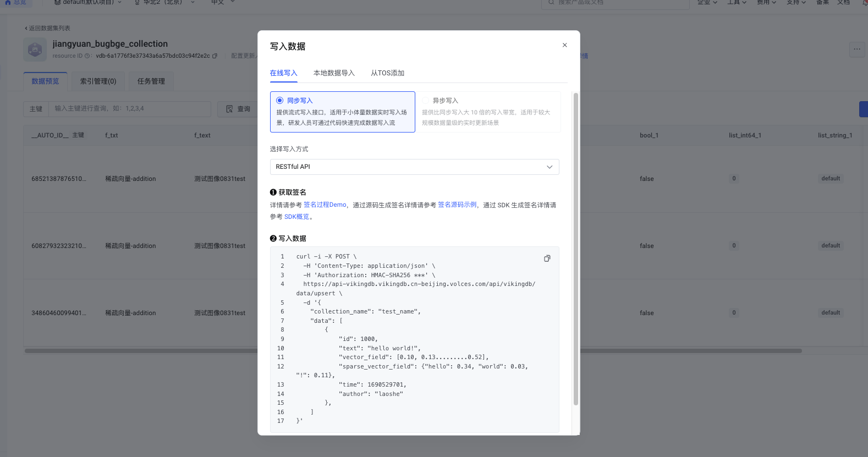Click the 查询 search button
The height and width of the screenshot is (457, 868).
point(238,109)
